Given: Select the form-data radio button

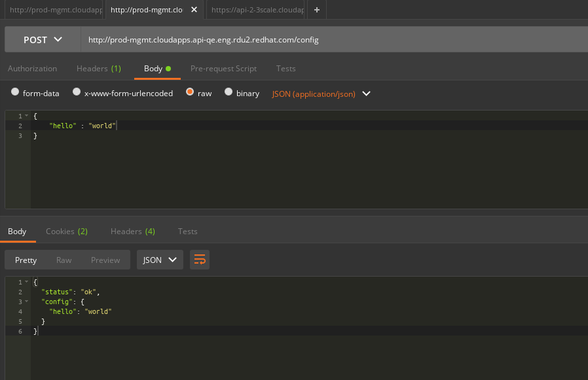Looking at the screenshot, I should (x=15, y=92).
